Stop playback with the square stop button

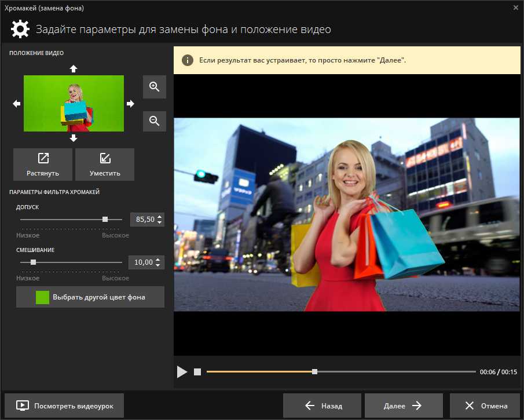coord(197,372)
